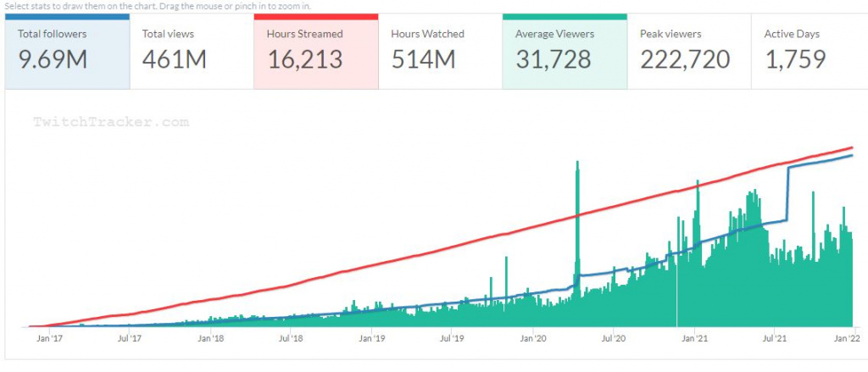Click the "Select stats to draw" instruction text

pos(157,6)
